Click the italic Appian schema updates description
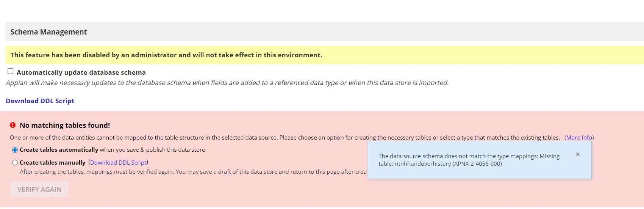 [227, 83]
